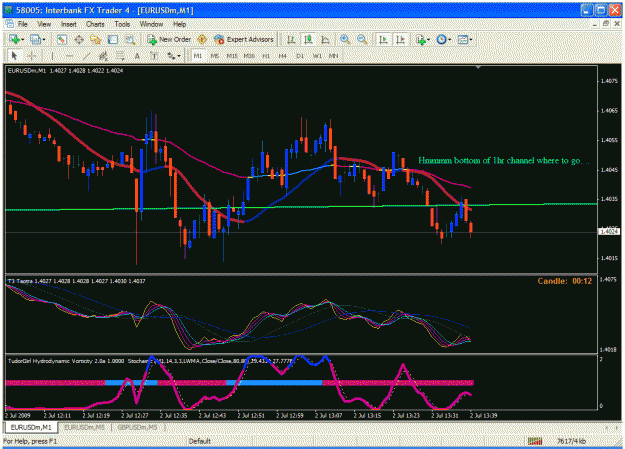Click the Profiles icon

(35, 39)
